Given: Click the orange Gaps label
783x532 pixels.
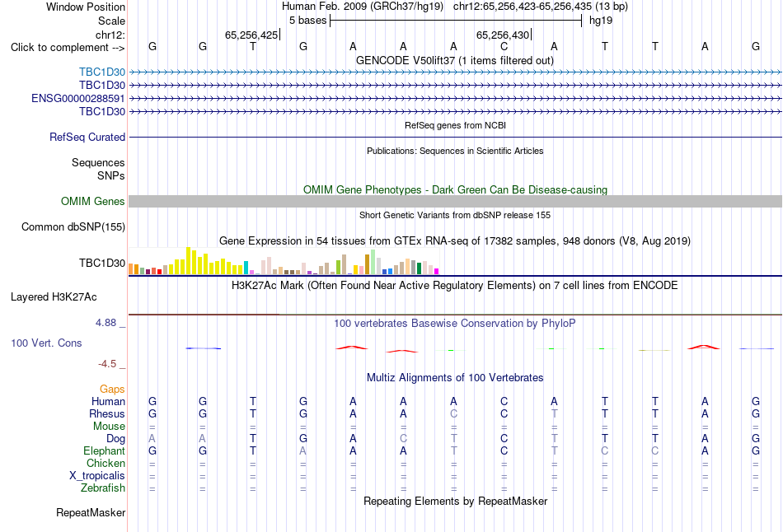Looking at the screenshot, I should pyautogui.click(x=112, y=390).
